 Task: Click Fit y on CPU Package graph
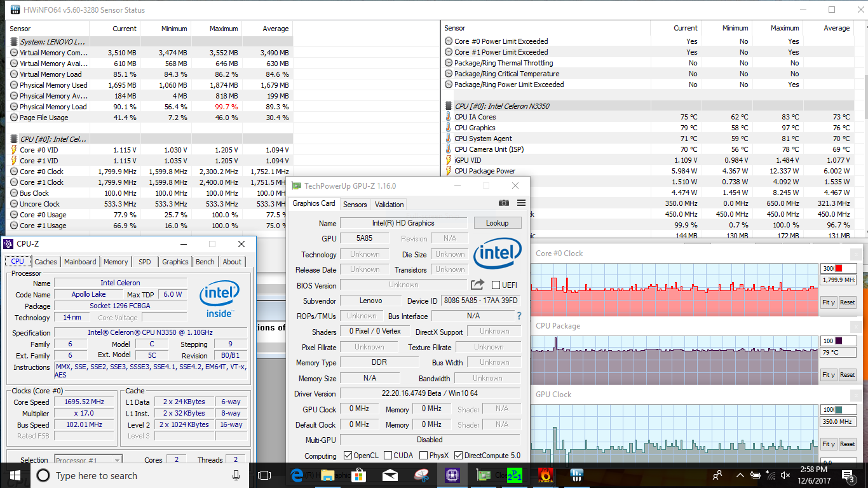point(829,375)
